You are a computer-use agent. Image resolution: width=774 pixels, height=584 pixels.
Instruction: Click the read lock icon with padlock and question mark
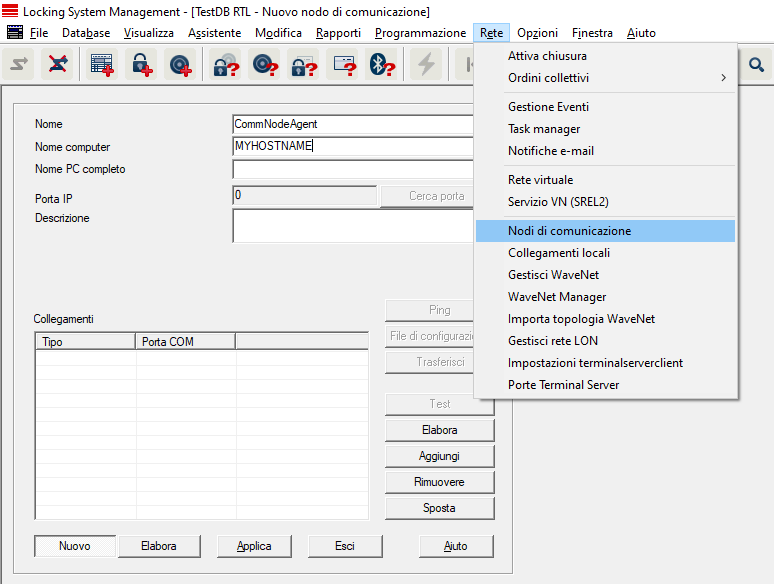point(225,65)
